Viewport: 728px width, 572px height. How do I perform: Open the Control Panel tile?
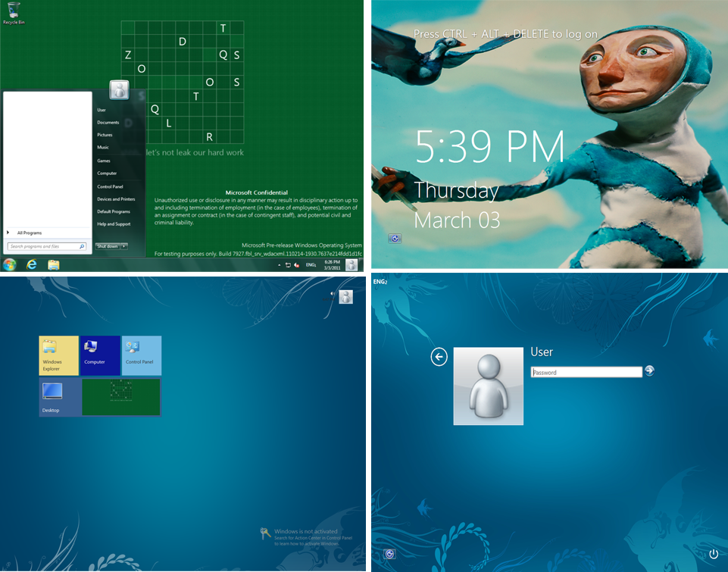click(x=142, y=355)
